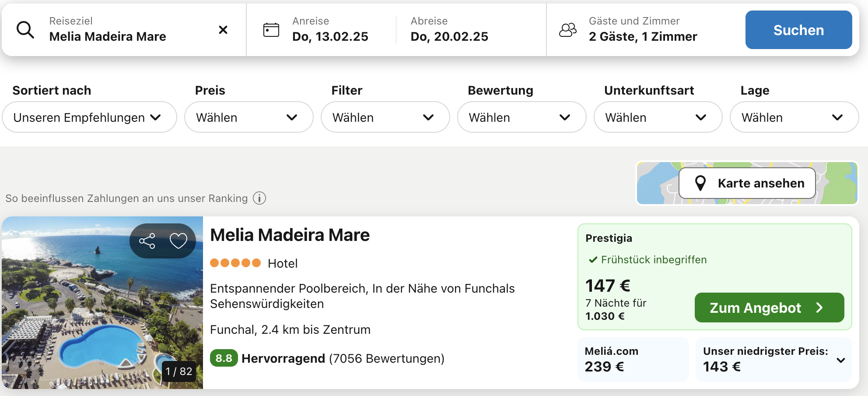Click the map pin icon on Karte ansehen
This screenshot has width=868, height=396.
pos(700,183)
